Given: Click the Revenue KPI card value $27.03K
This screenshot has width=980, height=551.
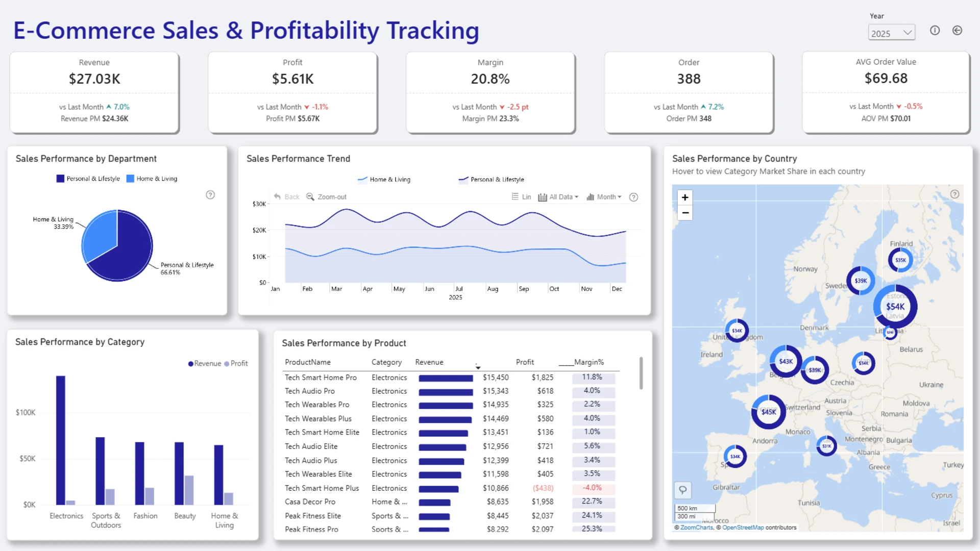Looking at the screenshot, I should pos(94,79).
